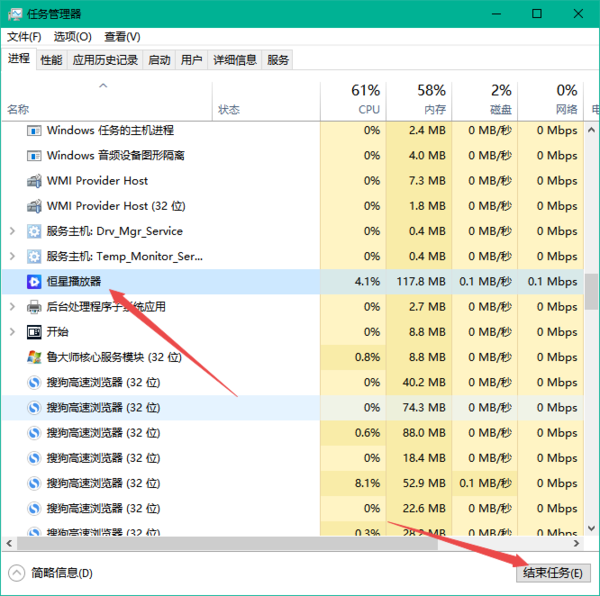Click Sogou browser icon in 22.6 MB row

point(34,509)
